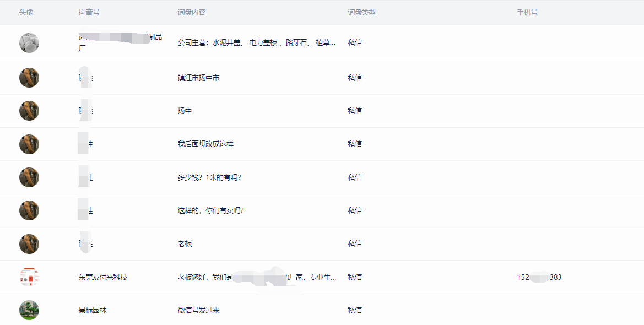Select the avatar in the 老板 inquiry row
This screenshot has height=325, width=644.
(x=29, y=244)
